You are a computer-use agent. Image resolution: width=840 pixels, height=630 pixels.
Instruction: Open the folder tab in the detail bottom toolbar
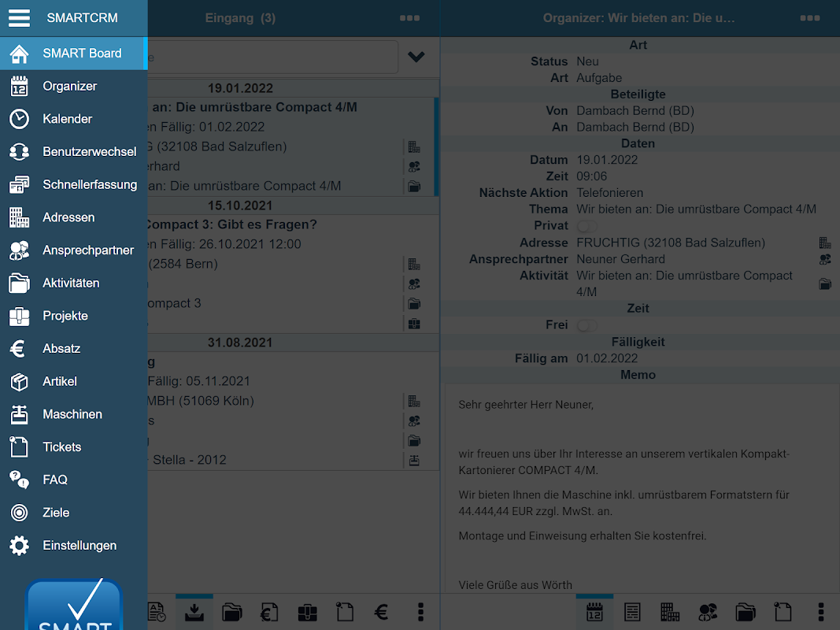coord(746,612)
